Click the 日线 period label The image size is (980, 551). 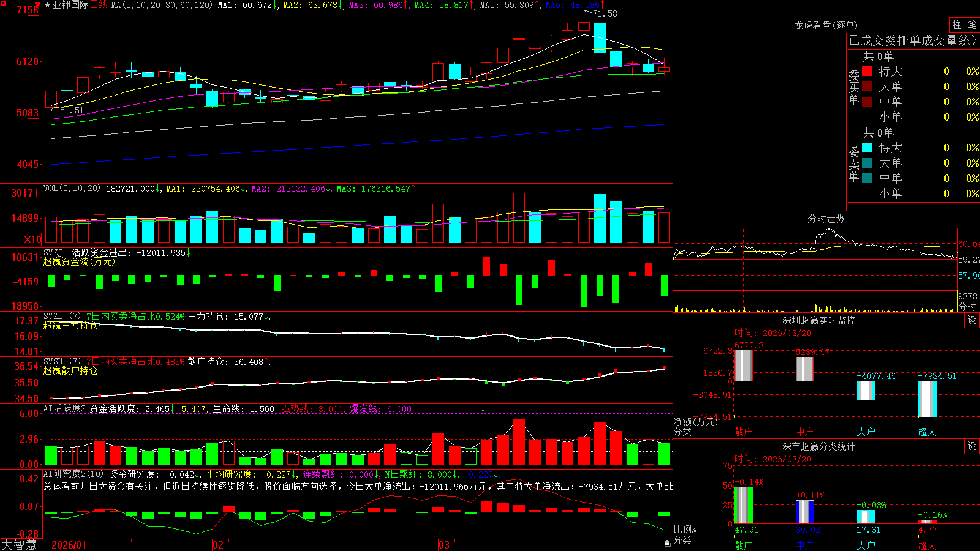[x=99, y=5]
